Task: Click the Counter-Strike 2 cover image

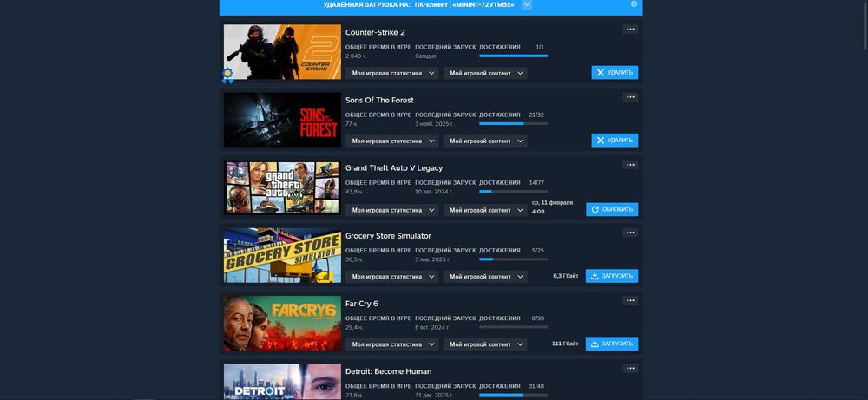Action: [282, 52]
